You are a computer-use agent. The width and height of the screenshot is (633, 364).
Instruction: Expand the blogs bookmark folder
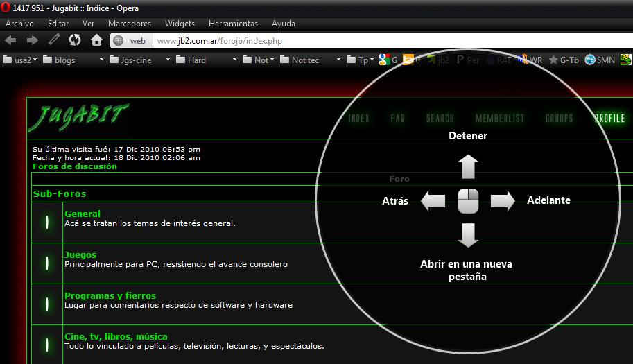point(73,60)
